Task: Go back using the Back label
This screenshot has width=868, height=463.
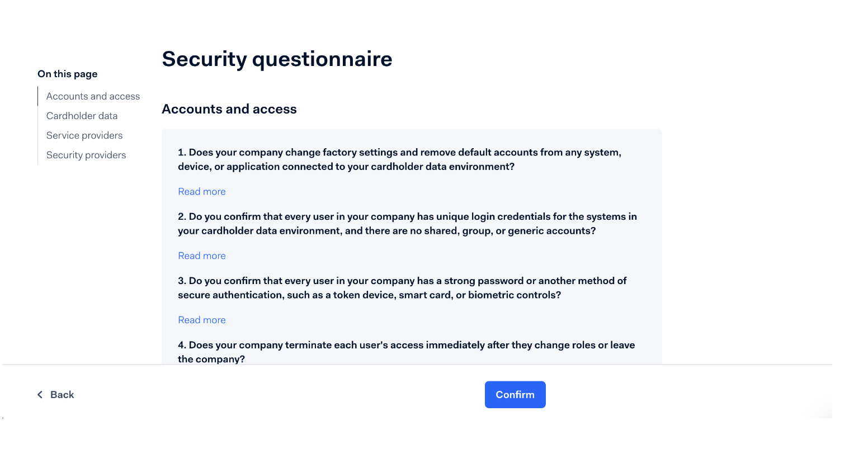Action: [x=62, y=395]
